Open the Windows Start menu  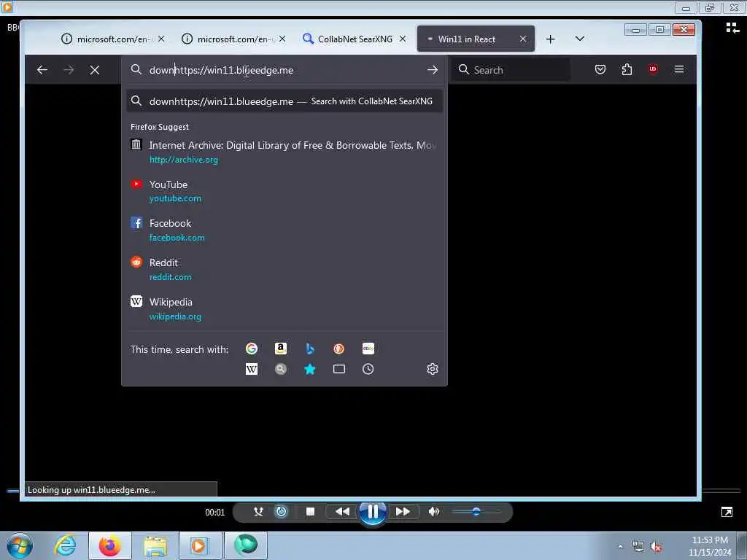pos(20,545)
